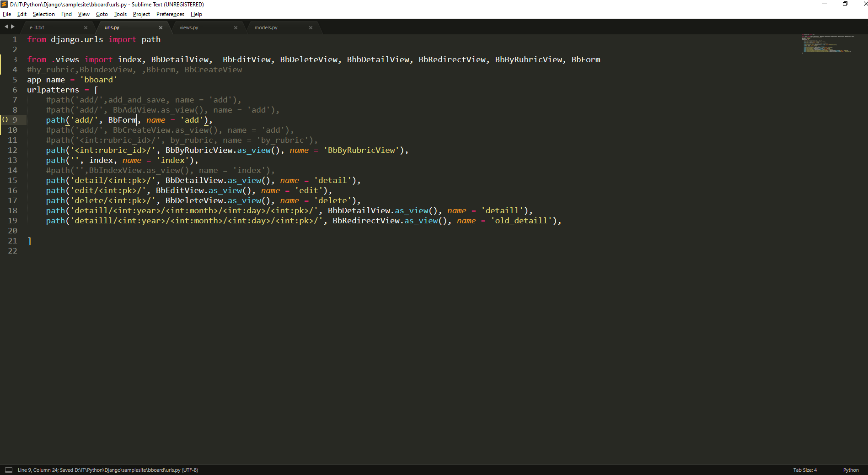Open the Preferences menu
The height and width of the screenshot is (475, 868).
[170, 14]
